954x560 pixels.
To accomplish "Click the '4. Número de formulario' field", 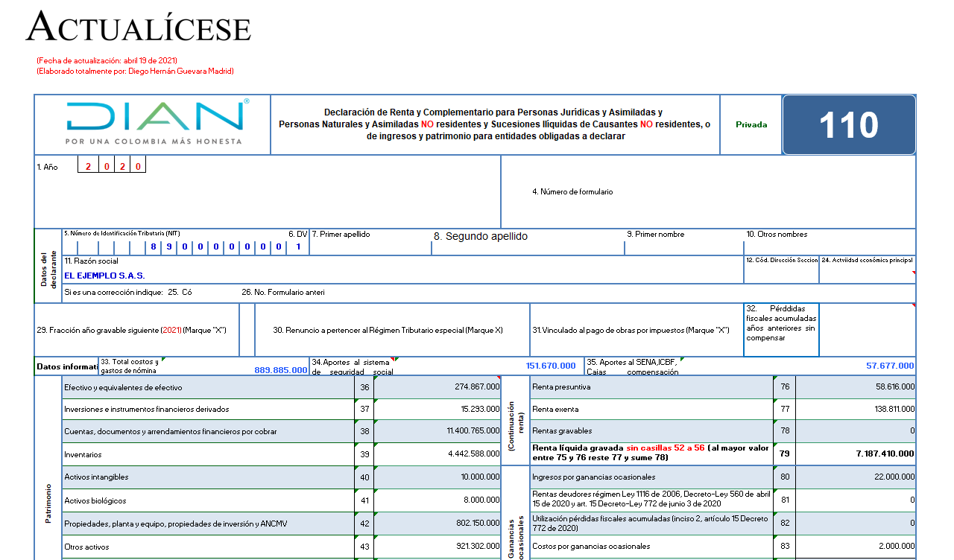I will coord(708,191).
